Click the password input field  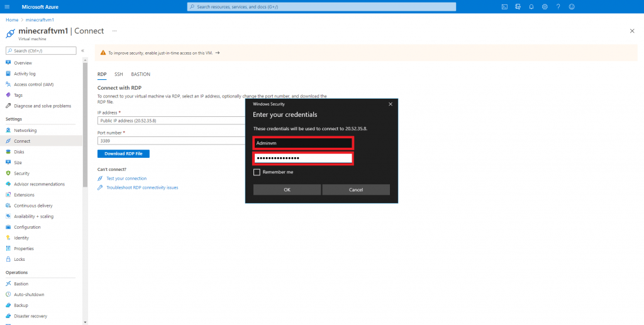(x=303, y=158)
